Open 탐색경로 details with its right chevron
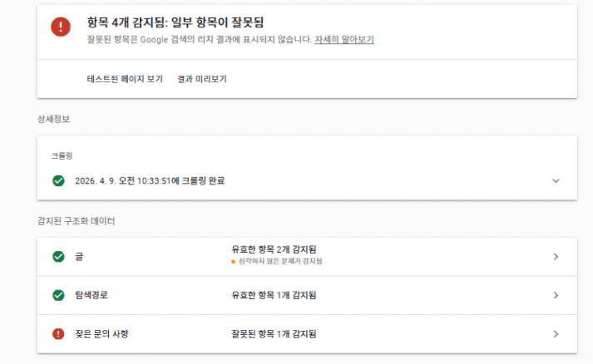 click(x=556, y=295)
